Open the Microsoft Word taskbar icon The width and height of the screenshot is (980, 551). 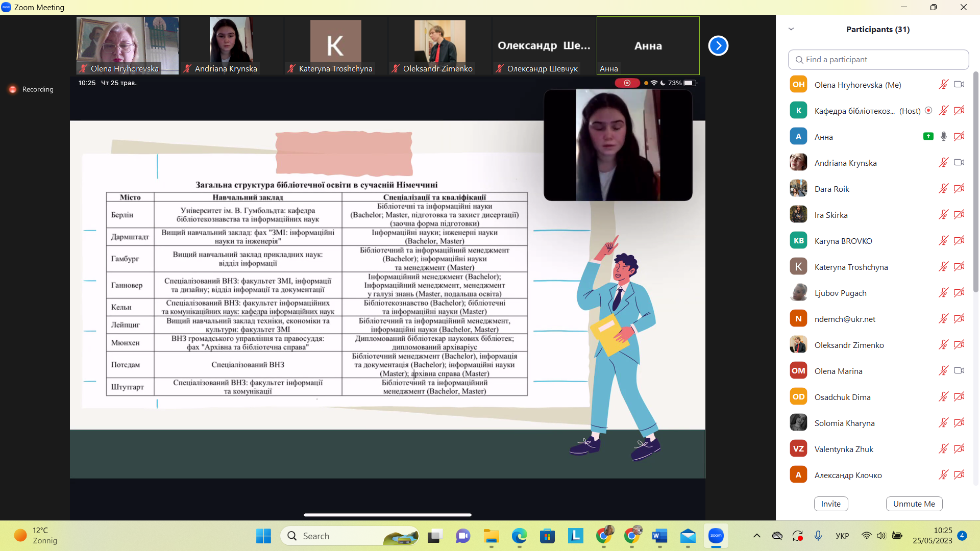tap(659, 536)
